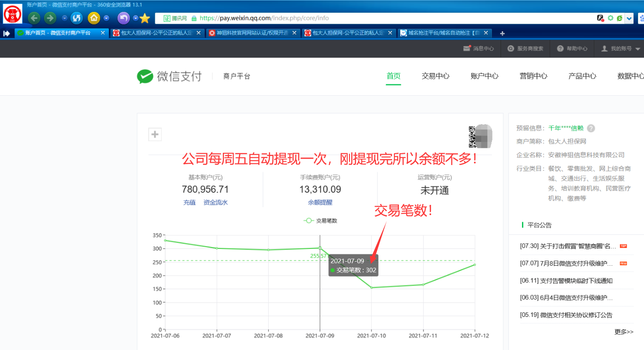Image resolution: width=644 pixels, height=350 pixels.
Task: Click the 充值 link under basic account
Action: (x=189, y=203)
